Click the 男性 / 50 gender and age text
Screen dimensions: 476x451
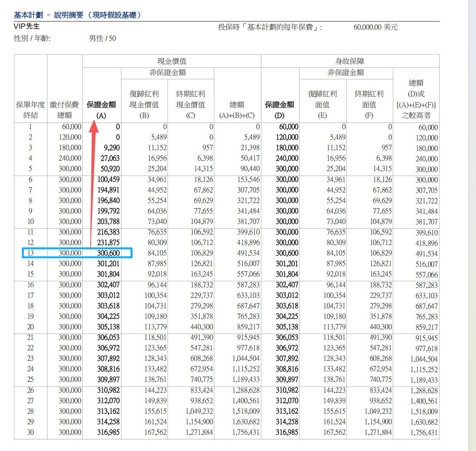click(x=102, y=38)
